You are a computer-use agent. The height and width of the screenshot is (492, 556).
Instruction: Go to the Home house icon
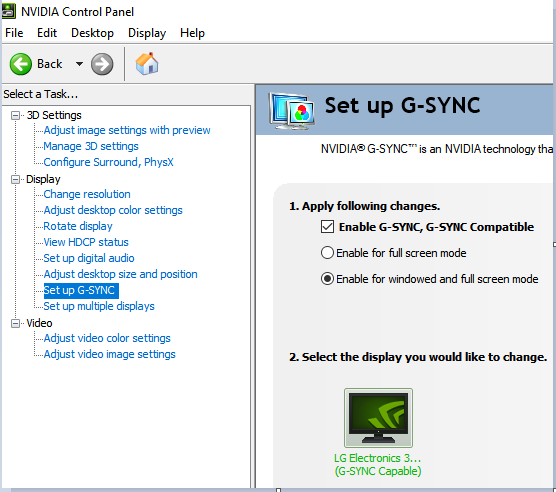[x=147, y=64]
